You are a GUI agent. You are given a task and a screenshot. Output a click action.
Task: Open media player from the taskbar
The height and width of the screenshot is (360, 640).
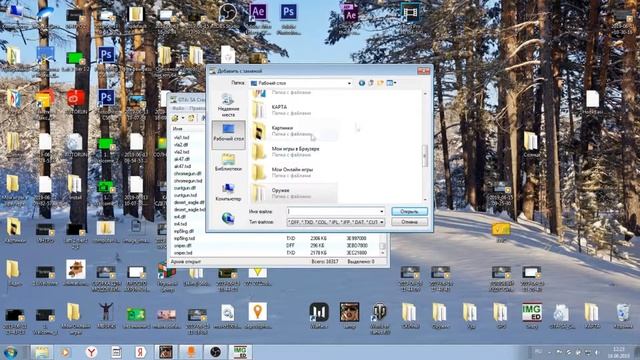click(x=65, y=351)
